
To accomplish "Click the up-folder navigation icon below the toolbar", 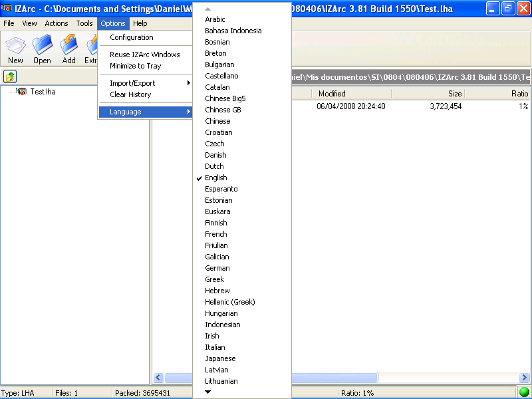I will pos(9,76).
